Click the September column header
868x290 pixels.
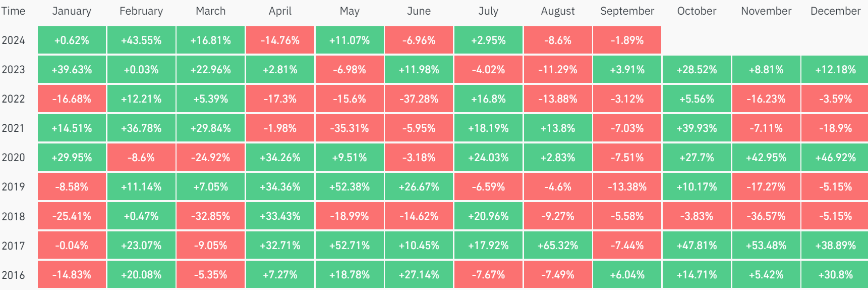click(x=627, y=11)
